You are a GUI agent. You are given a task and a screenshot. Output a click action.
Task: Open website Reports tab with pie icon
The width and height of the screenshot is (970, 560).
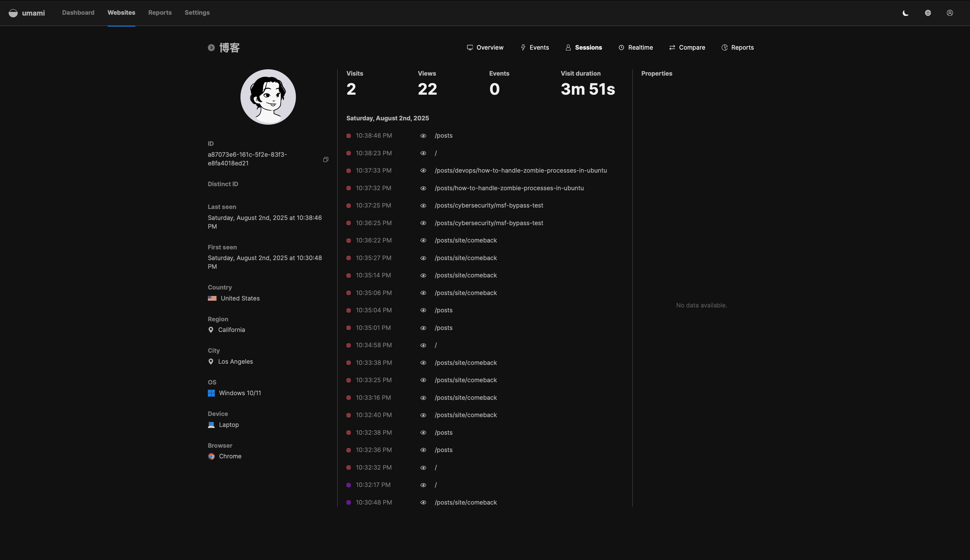[x=737, y=48]
